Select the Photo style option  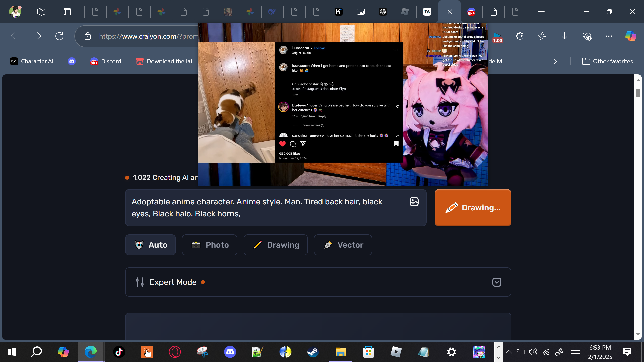210,245
